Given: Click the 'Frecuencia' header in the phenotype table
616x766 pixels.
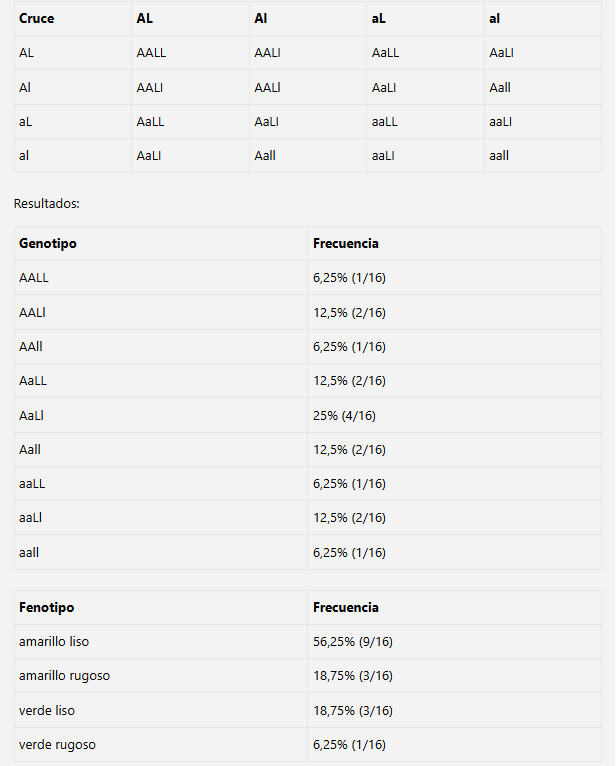Looking at the screenshot, I should [x=346, y=607].
